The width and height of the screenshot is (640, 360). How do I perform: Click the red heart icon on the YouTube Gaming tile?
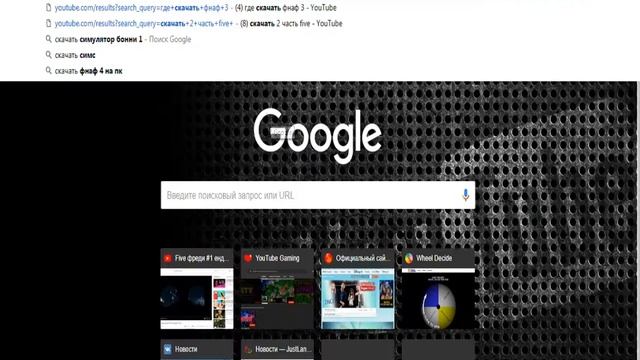click(x=248, y=258)
